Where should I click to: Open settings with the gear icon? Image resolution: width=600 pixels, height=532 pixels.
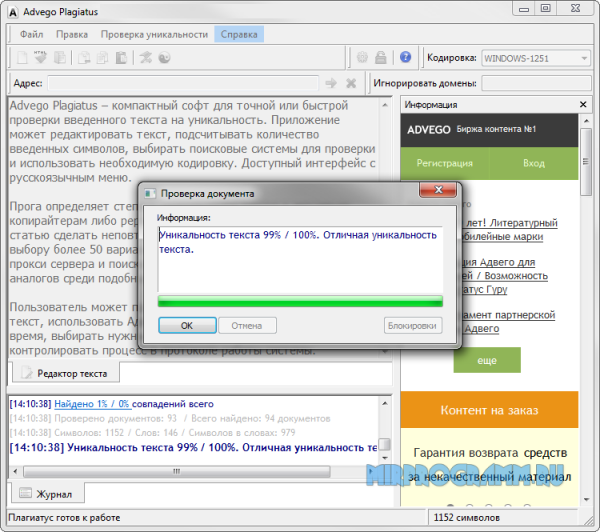pyautogui.click(x=362, y=58)
